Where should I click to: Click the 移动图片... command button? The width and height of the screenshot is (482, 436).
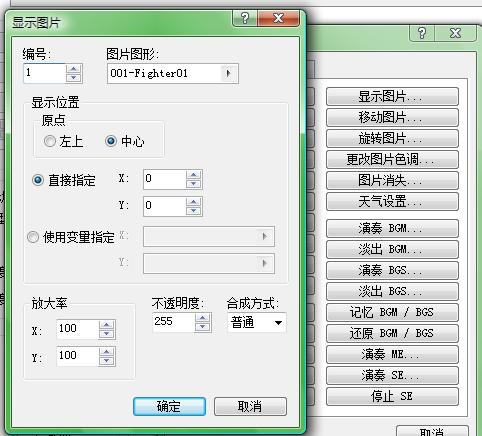[x=392, y=117]
